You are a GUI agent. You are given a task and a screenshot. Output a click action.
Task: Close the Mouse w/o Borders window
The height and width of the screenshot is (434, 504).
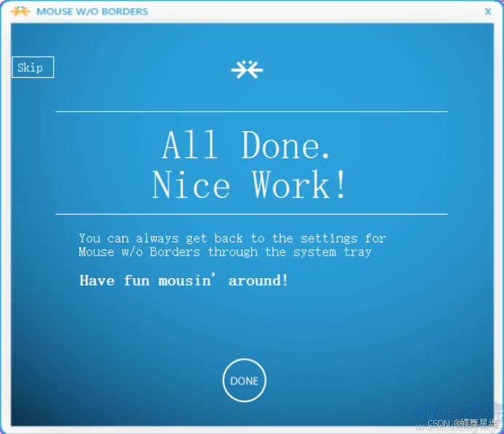[x=488, y=12]
